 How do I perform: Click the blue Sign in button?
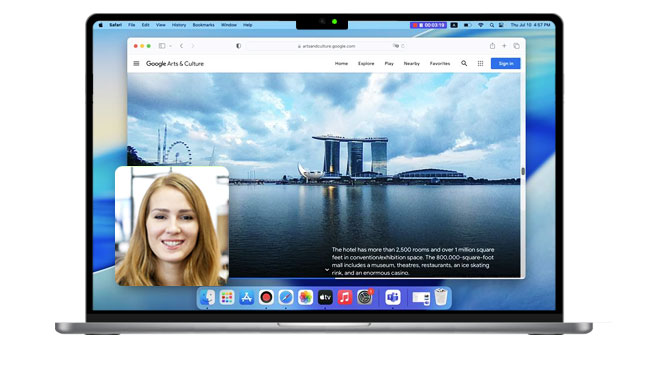point(506,63)
